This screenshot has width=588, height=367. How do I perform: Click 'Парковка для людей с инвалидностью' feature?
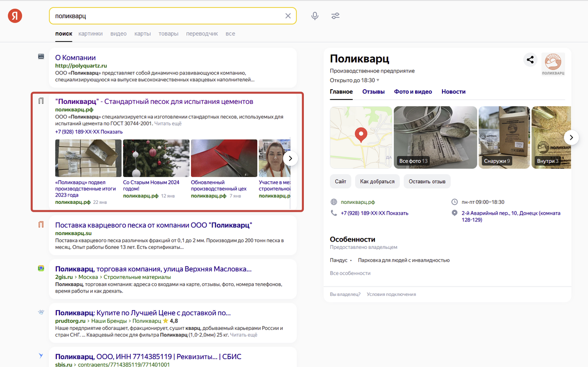[x=404, y=260]
